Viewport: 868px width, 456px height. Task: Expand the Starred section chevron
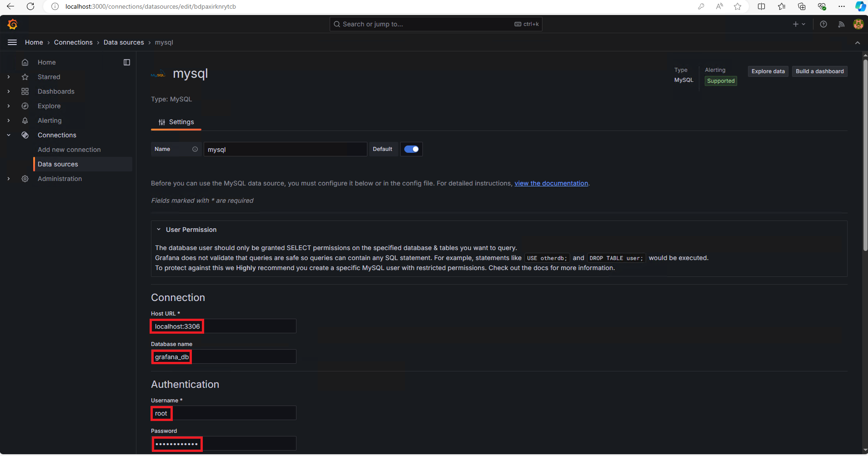[x=9, y=77]
